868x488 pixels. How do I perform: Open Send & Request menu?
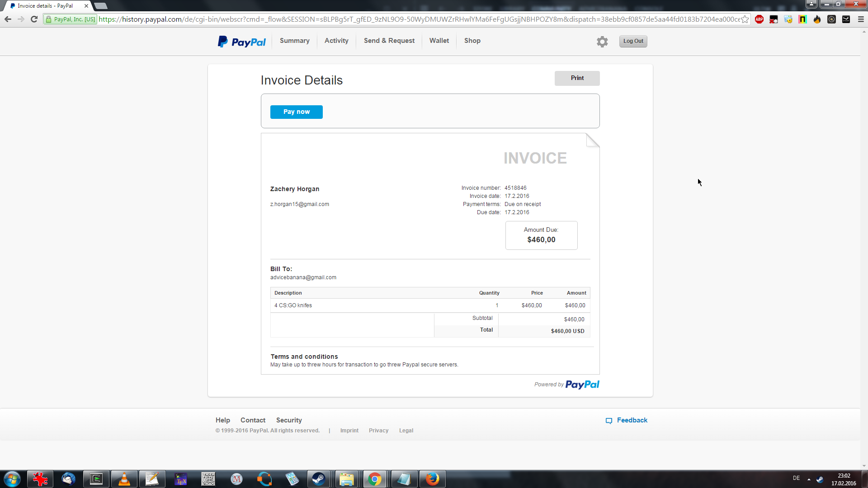tap(389, 41)
